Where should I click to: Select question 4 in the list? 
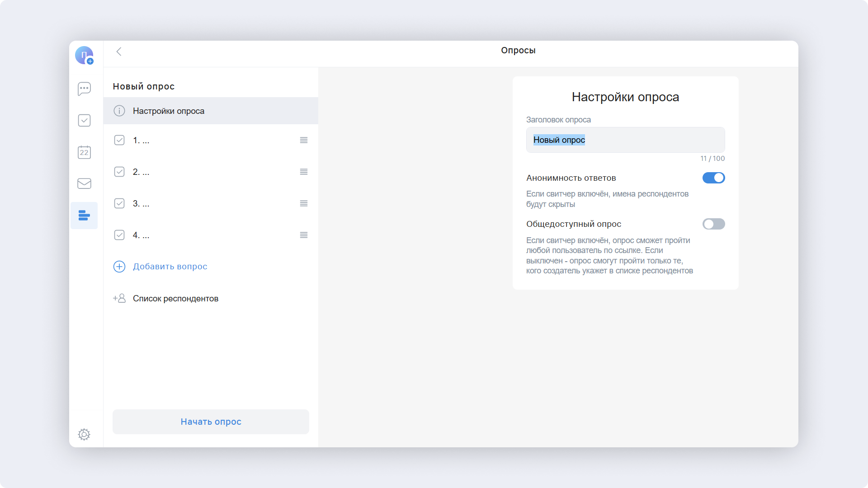pos(141,235)
